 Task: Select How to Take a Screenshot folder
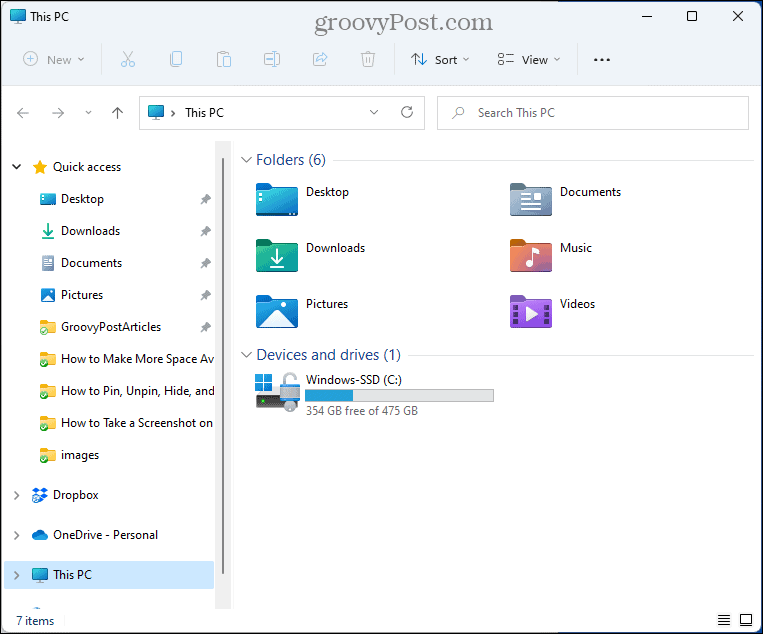pyautogui.click(x=137, y=423)
